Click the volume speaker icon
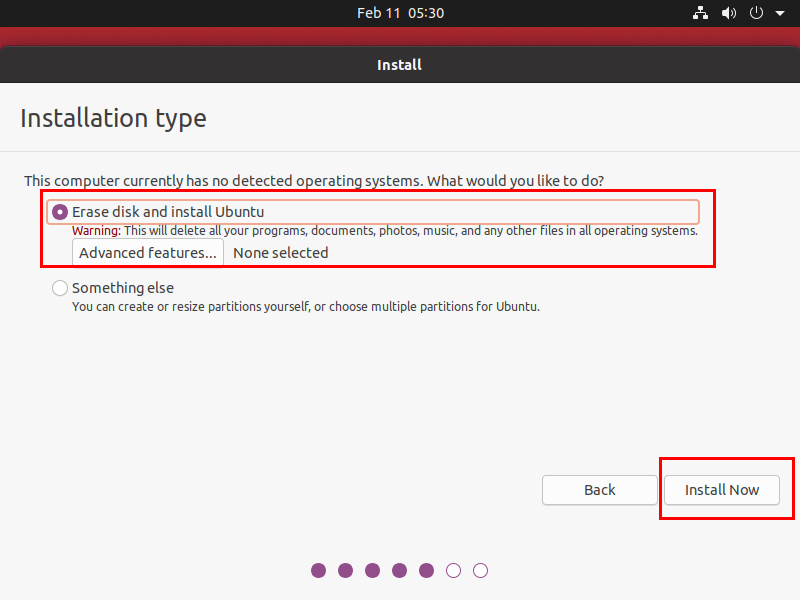 [x=729, y=13]
